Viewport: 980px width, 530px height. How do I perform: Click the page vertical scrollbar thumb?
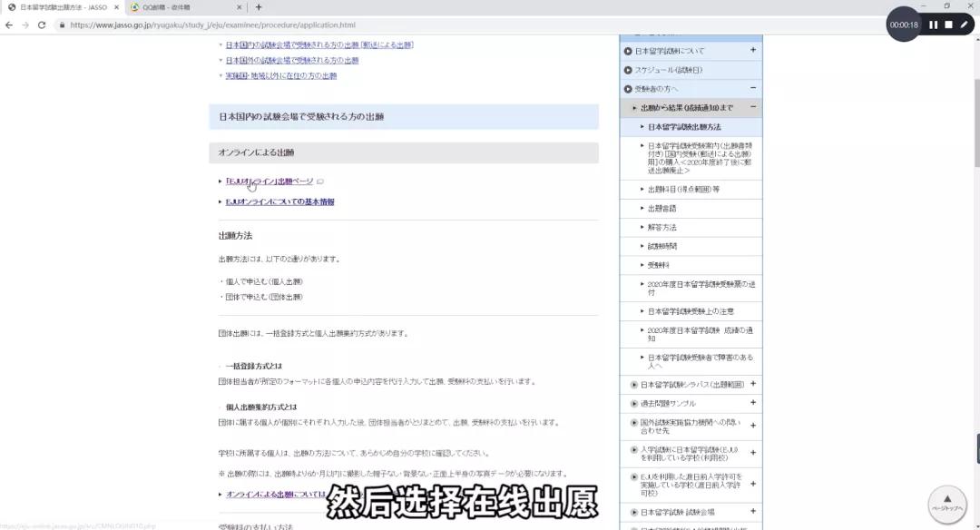(976, 123)
